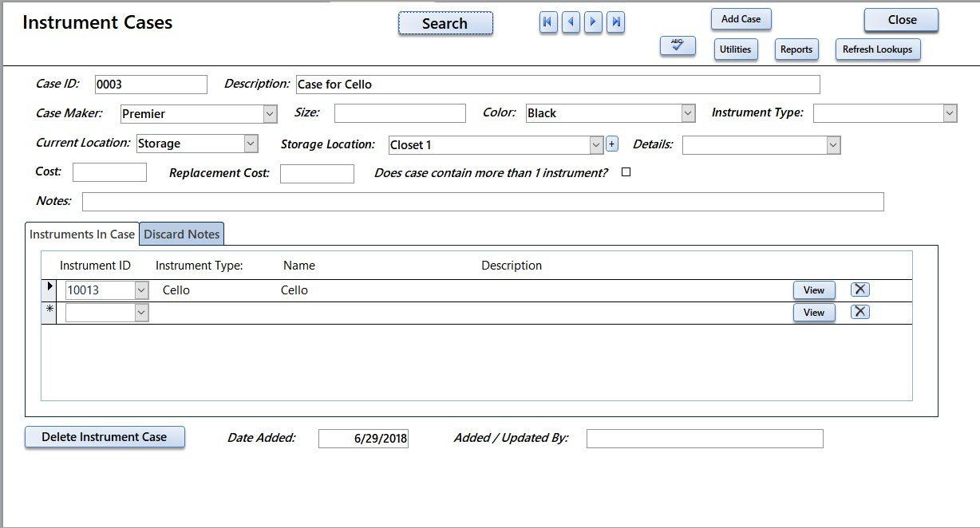
Task: Click plus button beside Storage Location
Action: 612,144
